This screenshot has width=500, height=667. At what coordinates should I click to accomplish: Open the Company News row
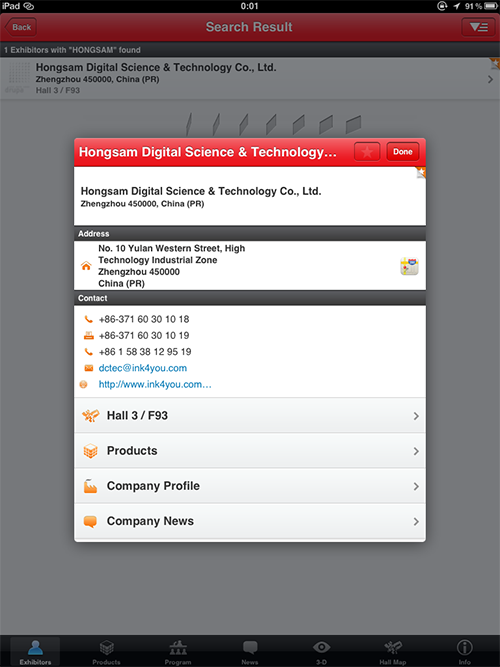pos(250,521)
